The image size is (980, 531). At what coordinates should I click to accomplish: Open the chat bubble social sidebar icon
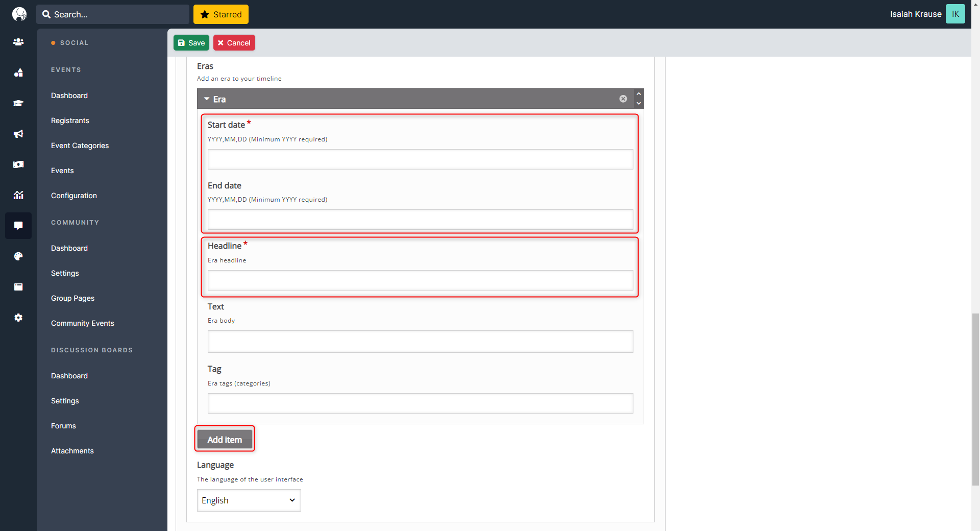pos(18,226)
